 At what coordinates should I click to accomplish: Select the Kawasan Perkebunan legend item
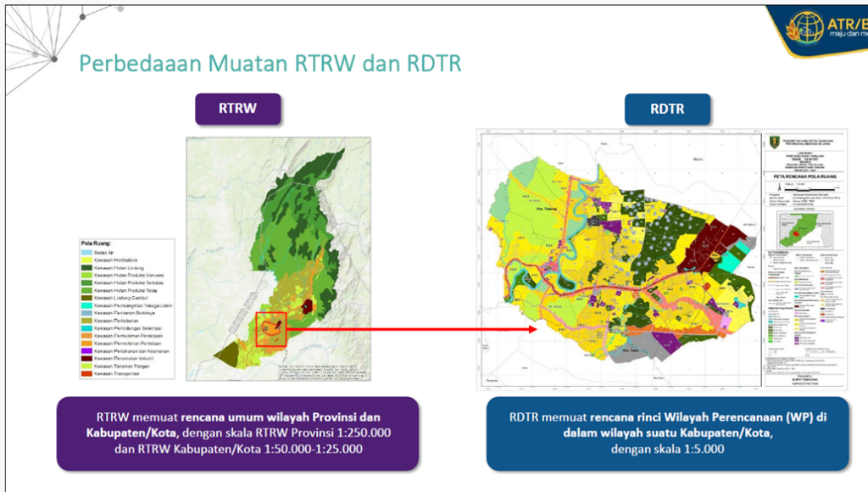[86, 321]
